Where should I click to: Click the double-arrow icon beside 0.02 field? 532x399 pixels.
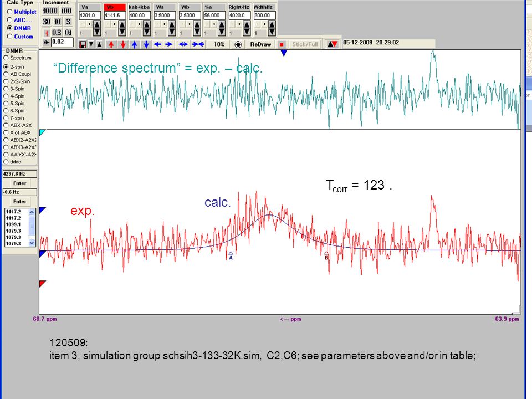pos(47,42)
